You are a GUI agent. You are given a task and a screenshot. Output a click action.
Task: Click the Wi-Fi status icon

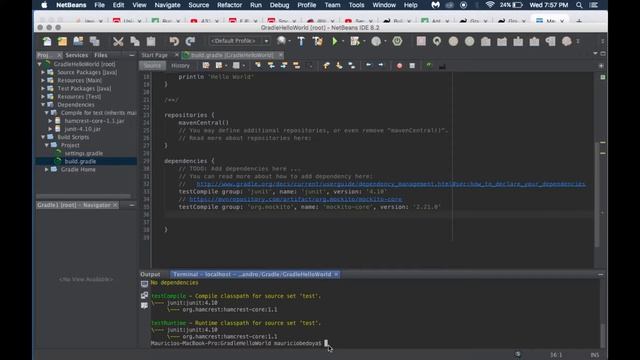[490, 5]
